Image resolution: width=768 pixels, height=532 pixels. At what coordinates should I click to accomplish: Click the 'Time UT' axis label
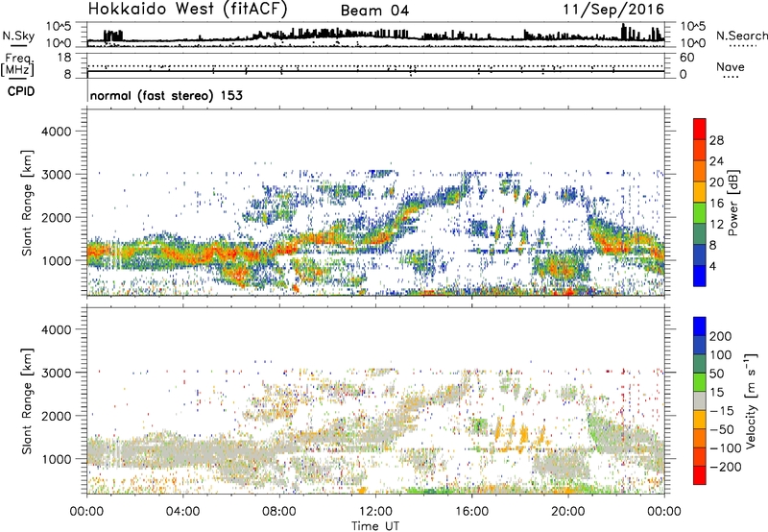click(x=375, y=526)
